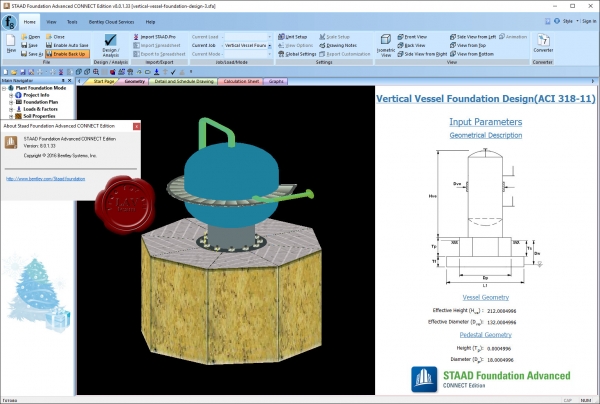This screenshot has width=600, height=404.
Task: Open Drawing Notes
Action: (338, 45)
